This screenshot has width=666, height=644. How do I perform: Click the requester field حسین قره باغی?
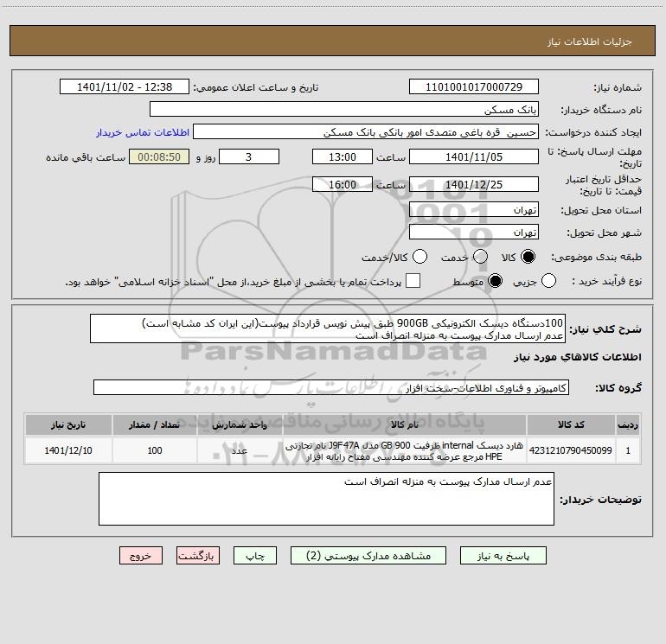click(366, 132)
